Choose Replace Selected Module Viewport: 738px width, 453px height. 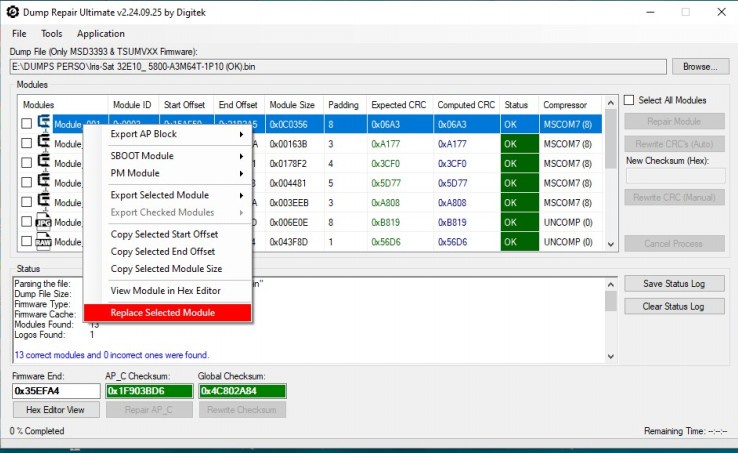click(x=168, y=313)
